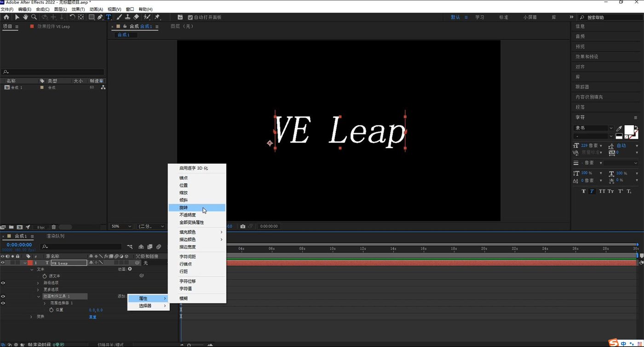Screen dimensions: 644x347
Task: Click the red layer label color
Action: pos(30,263)
